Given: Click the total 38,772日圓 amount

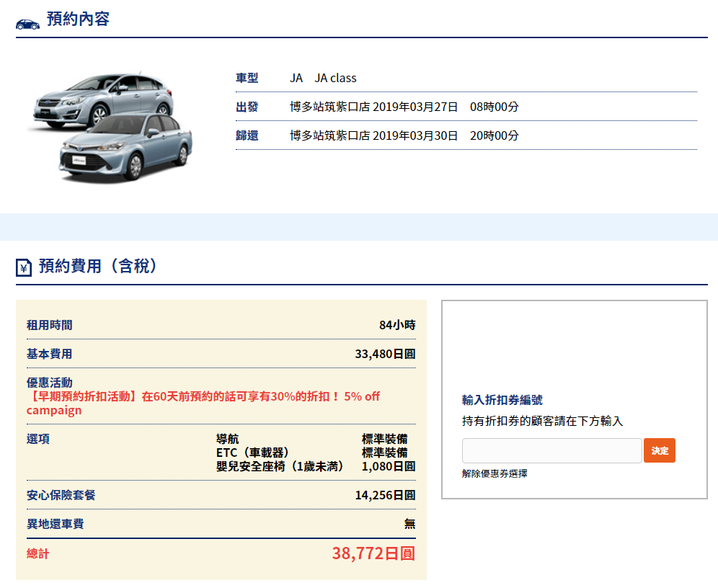Looking at the screenshot, I should tap(373, 553).
